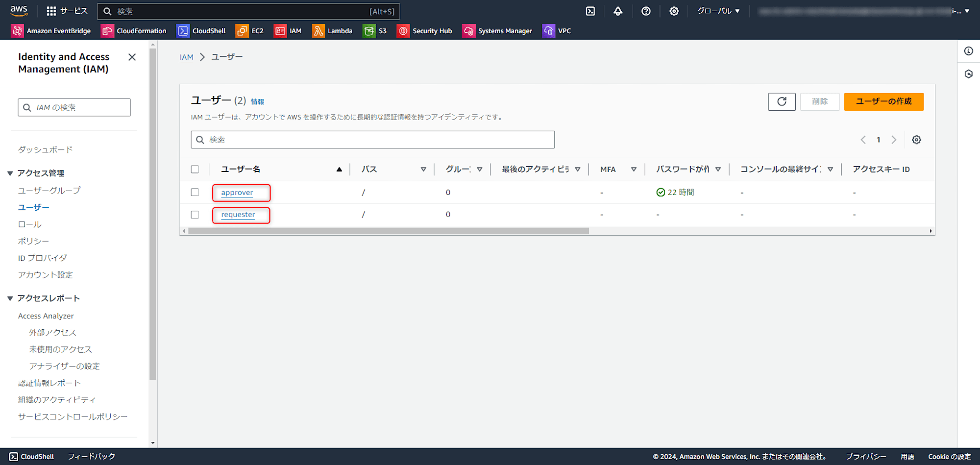The image size is (980, 465).
Task: Check the requester user row
Action: pos(195,215)
